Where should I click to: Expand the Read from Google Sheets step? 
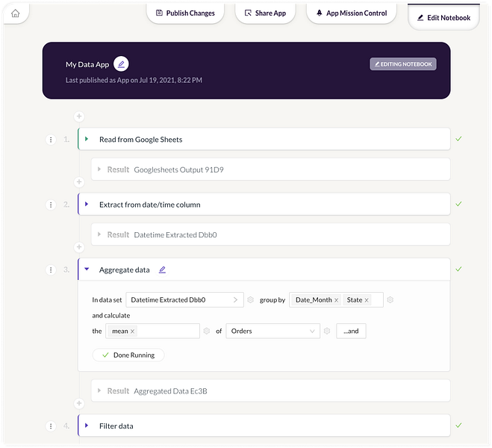[87, 139]
